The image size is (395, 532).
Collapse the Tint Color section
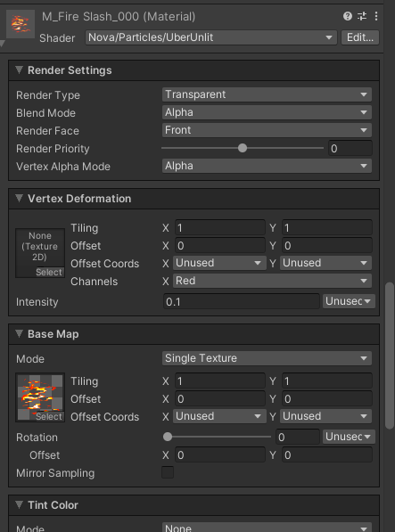[x=20, y=505]
